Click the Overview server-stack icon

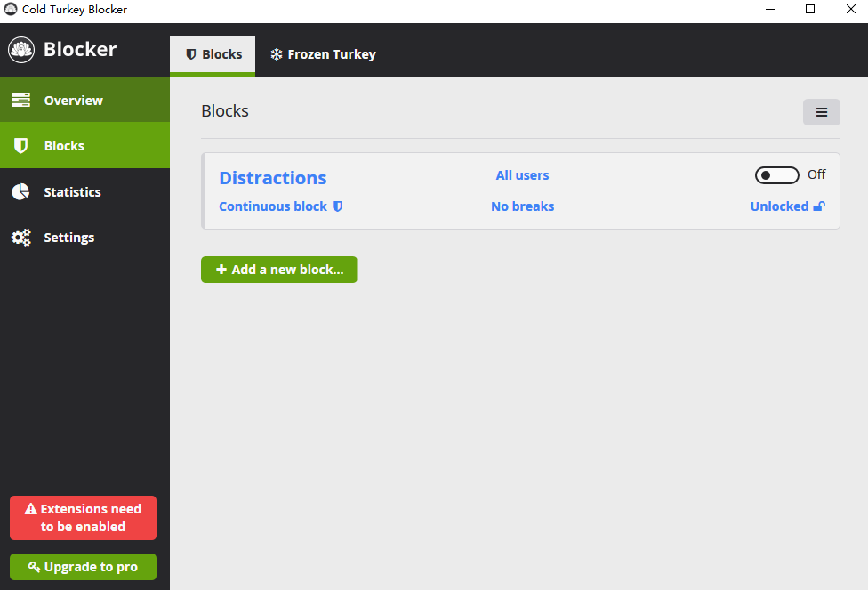pos(20,101)
